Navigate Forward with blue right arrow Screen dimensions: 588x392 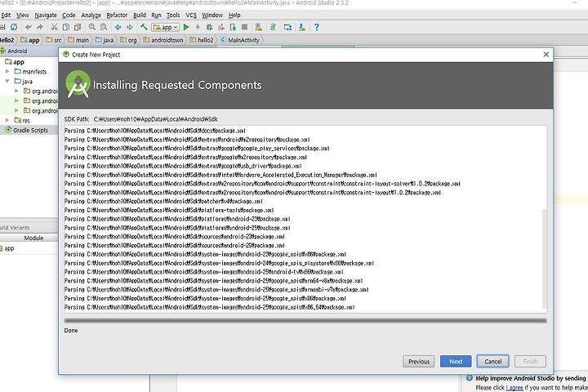(130, 27)
